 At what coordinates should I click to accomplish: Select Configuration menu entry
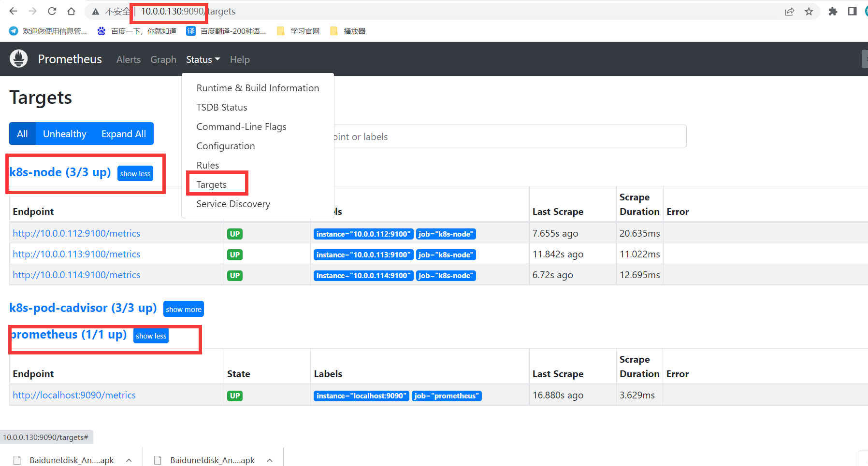(258, 146)
